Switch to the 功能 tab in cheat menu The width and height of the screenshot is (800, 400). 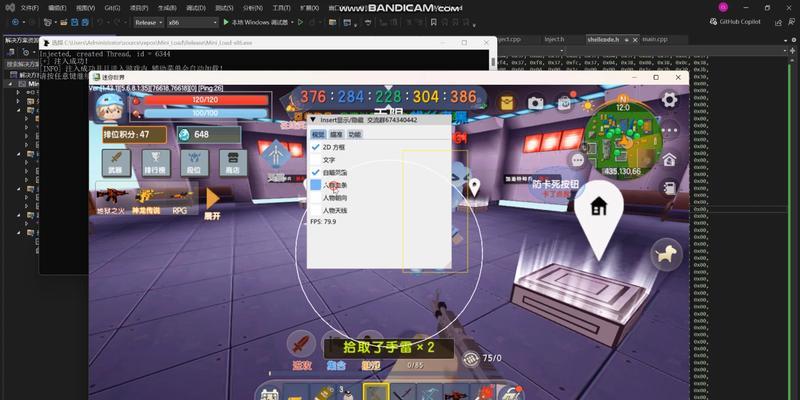point(355,134)
